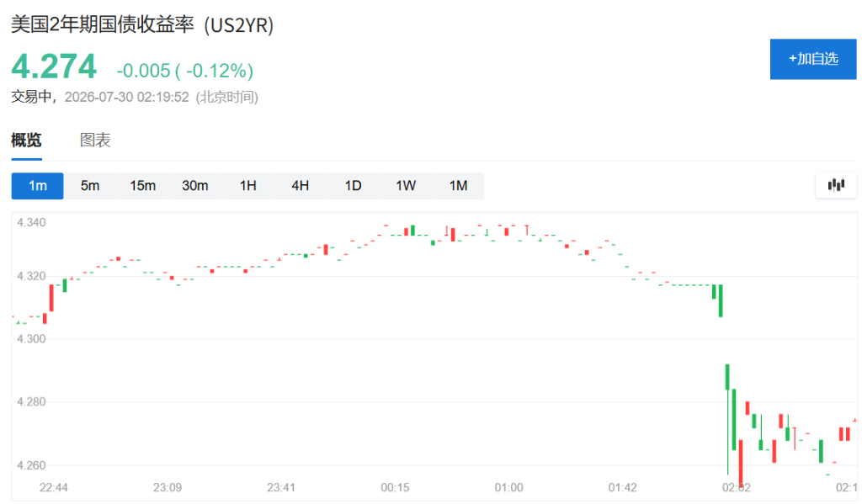Click the +加自选 add to watchlist button
Screen dimensions: 862x504
813,59
